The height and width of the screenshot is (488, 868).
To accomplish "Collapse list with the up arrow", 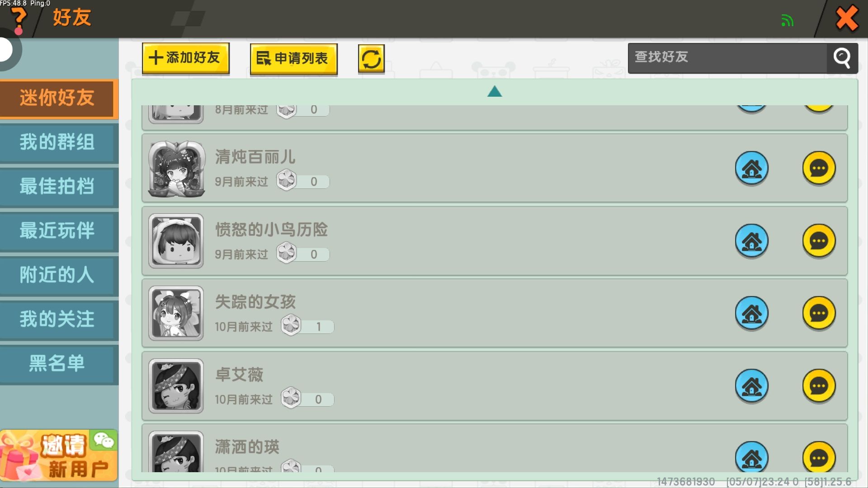I will click(495, 92).
